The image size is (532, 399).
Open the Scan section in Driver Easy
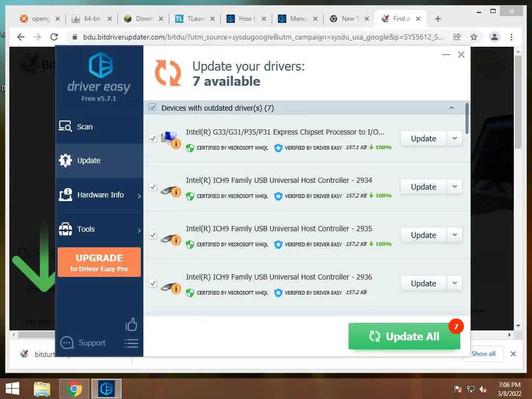(99, 127)
